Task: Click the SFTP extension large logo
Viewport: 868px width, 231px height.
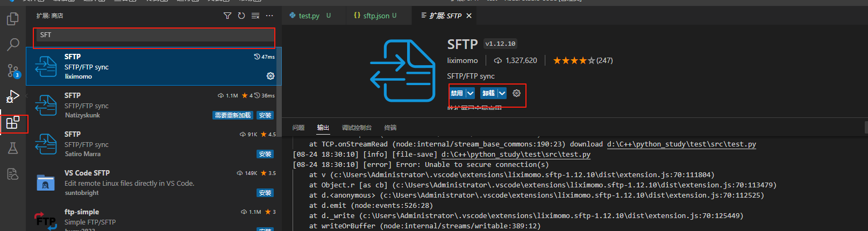Action: tap(402, 71)
